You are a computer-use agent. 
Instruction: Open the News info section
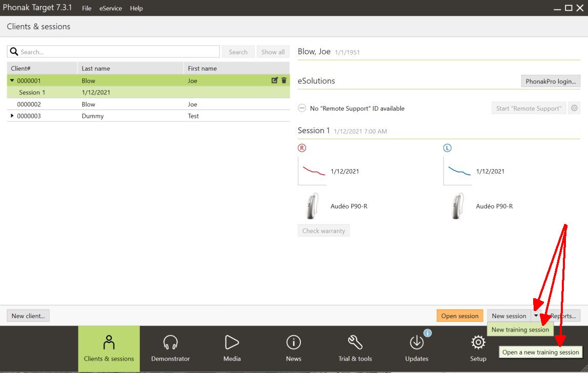point(294,348)
